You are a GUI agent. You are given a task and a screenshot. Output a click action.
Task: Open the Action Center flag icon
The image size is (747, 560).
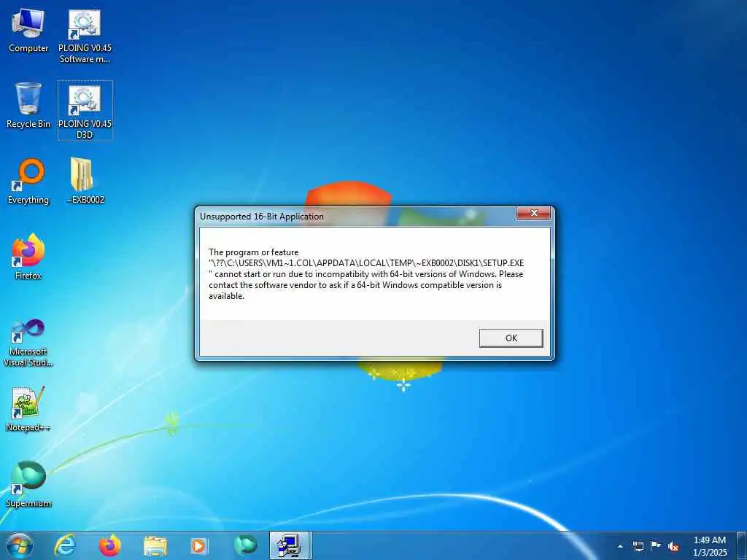656,546
